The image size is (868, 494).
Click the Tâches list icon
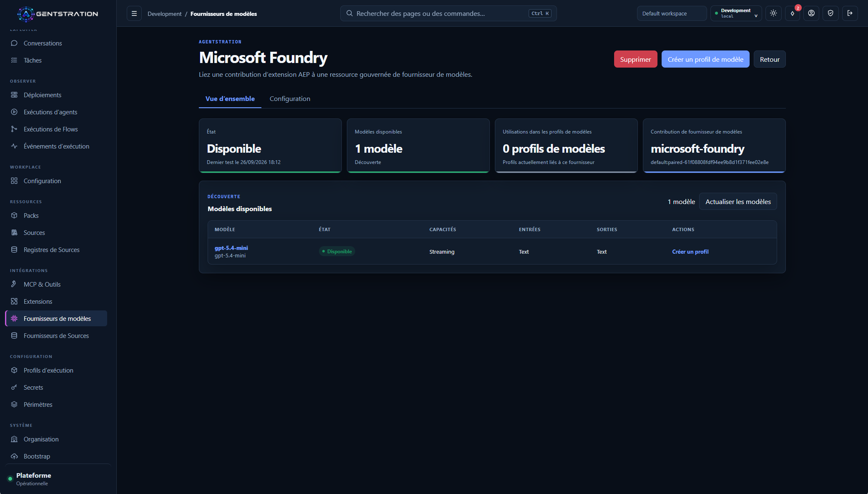click(x=14, y=60)
